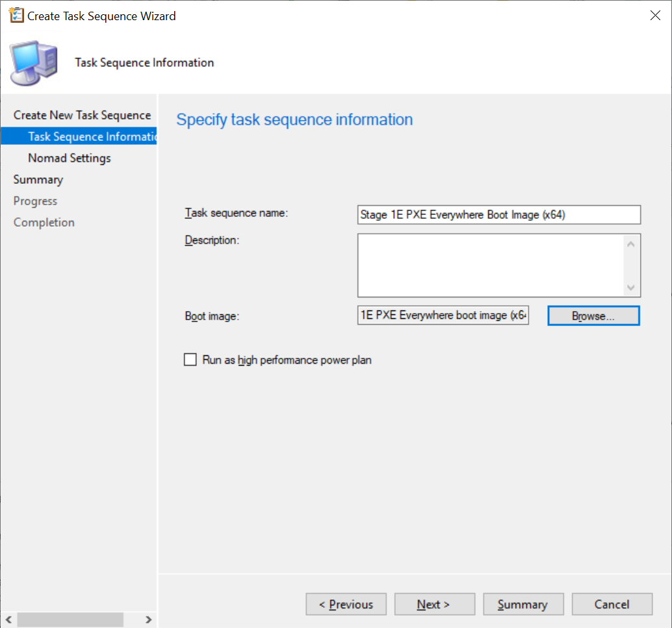Viewport: 672px width, 628px height.
Task: Close the Create Task Sequence Wizard window
Action: (655, 16)
